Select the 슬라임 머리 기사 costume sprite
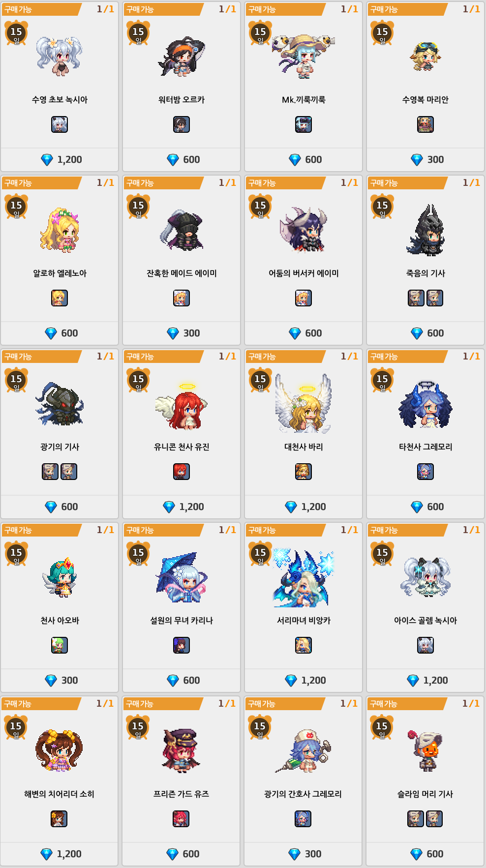486x868 pixels. (x=425, y=750)
